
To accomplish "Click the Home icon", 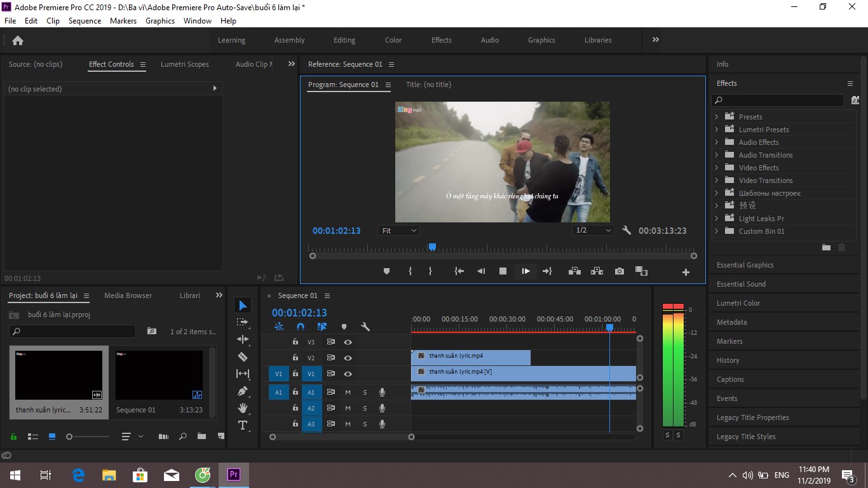I will pyautogui.click(x=18, y=40).
